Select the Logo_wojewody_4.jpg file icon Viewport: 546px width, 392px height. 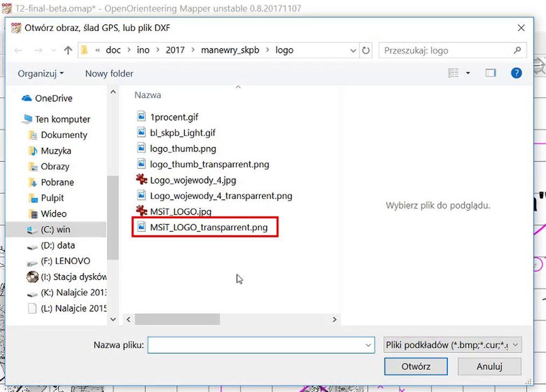pos(142,180)
